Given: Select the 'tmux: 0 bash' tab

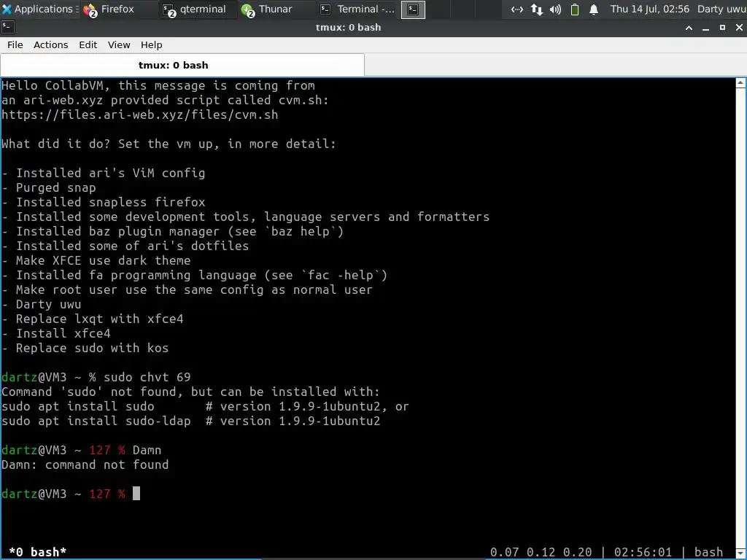Looking at the screenshot, I should (x=182, y=65).
